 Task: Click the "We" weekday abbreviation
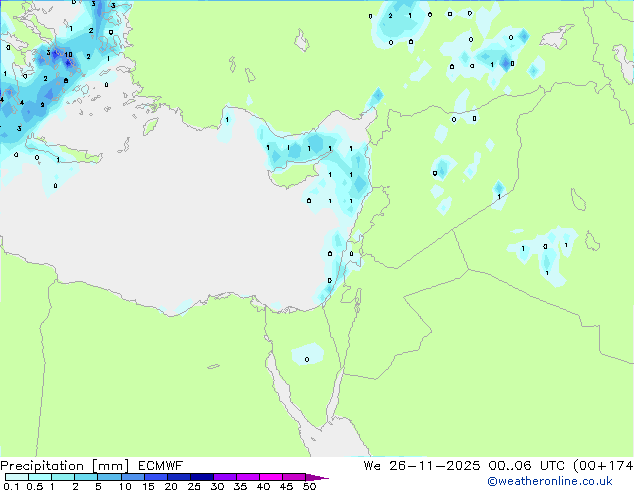point(372,466)
